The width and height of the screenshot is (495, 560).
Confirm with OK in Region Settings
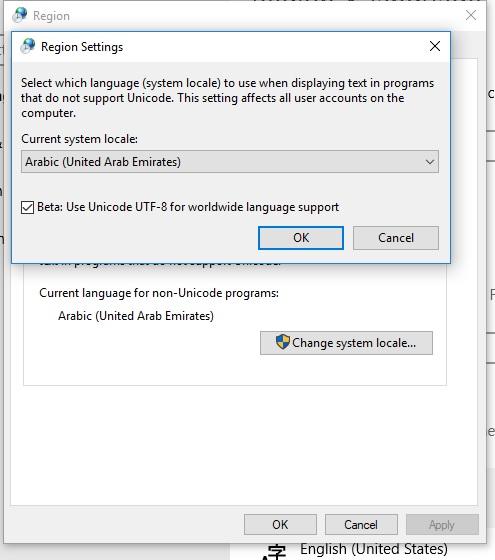click(x=301, y=238)
